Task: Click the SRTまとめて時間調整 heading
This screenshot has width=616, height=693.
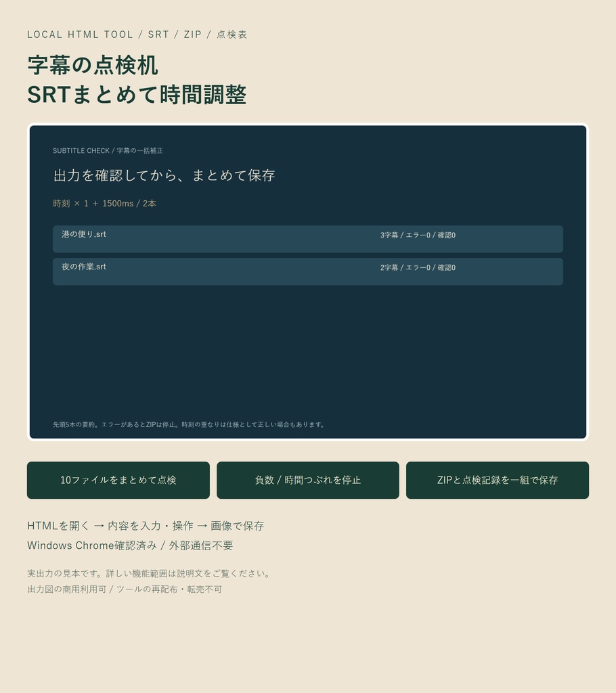Action: coord(137,95)
